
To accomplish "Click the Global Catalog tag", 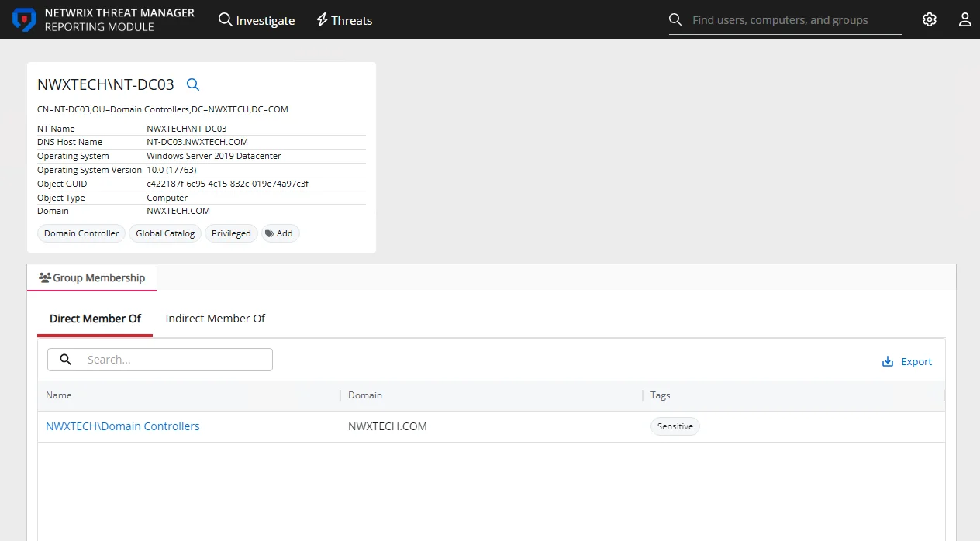I will (x=165, y=233).
